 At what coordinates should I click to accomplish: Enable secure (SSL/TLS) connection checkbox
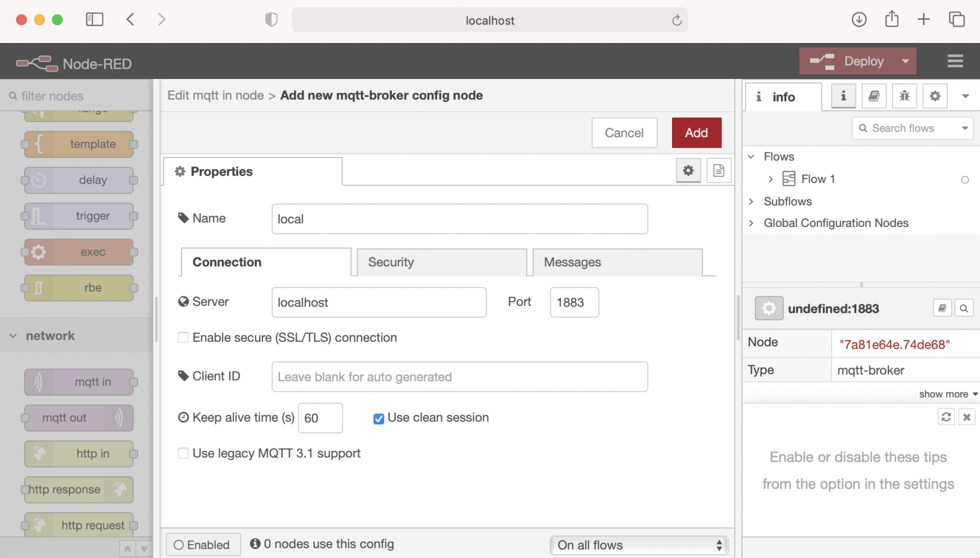[x=183, y=337]
